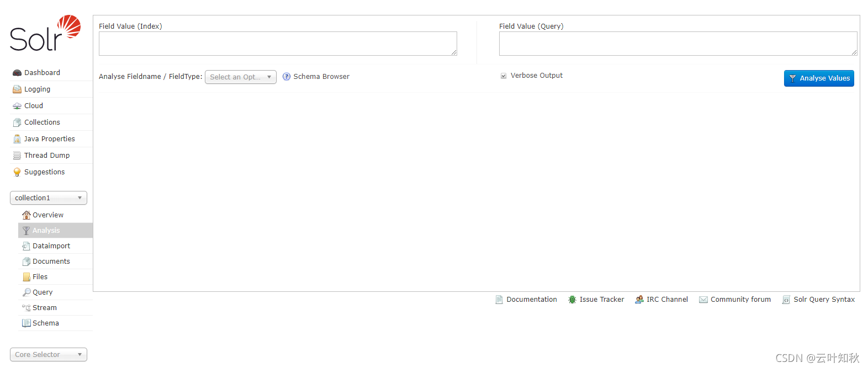Click the Verbose Output label
The height and width of the screenshot is (368, 868).
pos(537,76)
